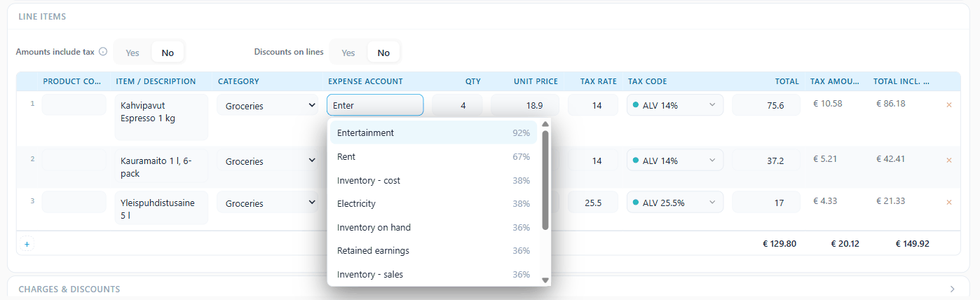Click the grand total € 149.92
Image resolution: width=980 pixels, height=300 pixels.
(x=914, y=244)
